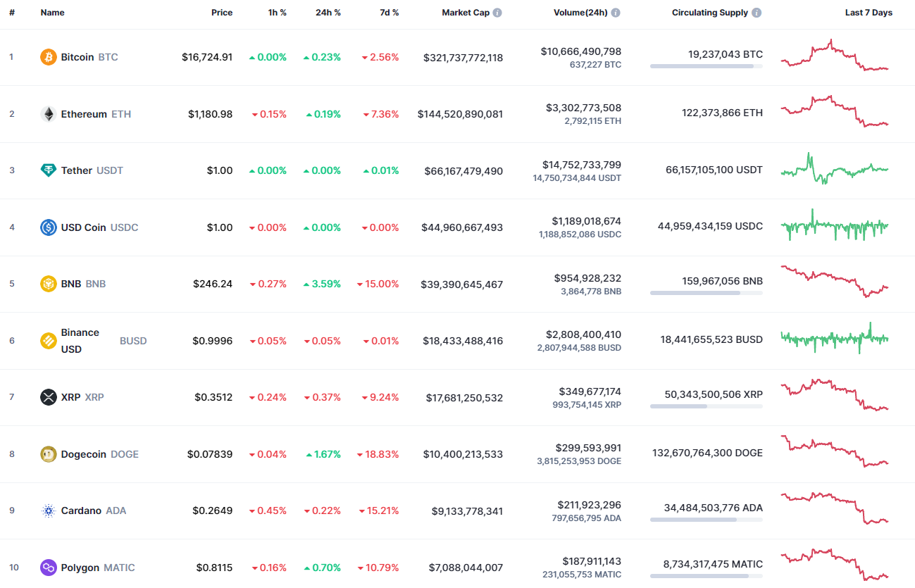Viewport: 915px width, 588px height.
Task: Click the Bitcoin BTC logo
Action: pyautogui.click(x=47, y=57)
